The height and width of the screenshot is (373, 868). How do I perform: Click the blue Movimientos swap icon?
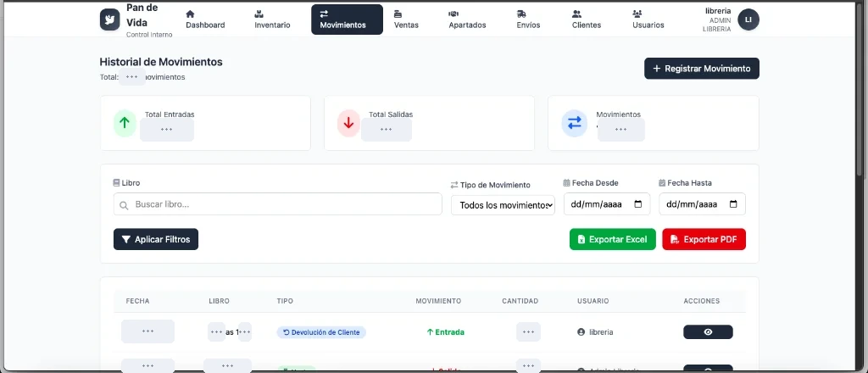pos(575,123)
